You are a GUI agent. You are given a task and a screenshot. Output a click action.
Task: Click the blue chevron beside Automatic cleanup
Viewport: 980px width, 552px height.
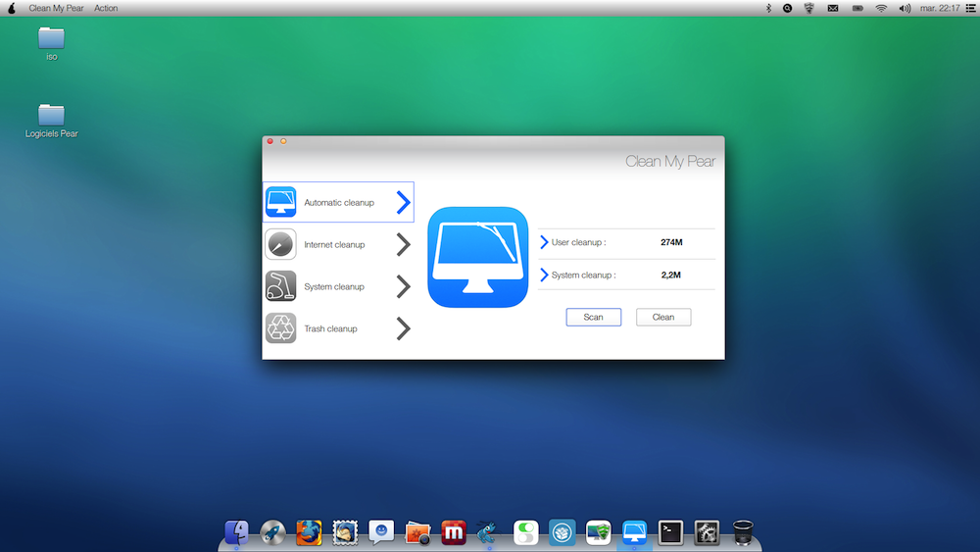[x=404, y=202]
